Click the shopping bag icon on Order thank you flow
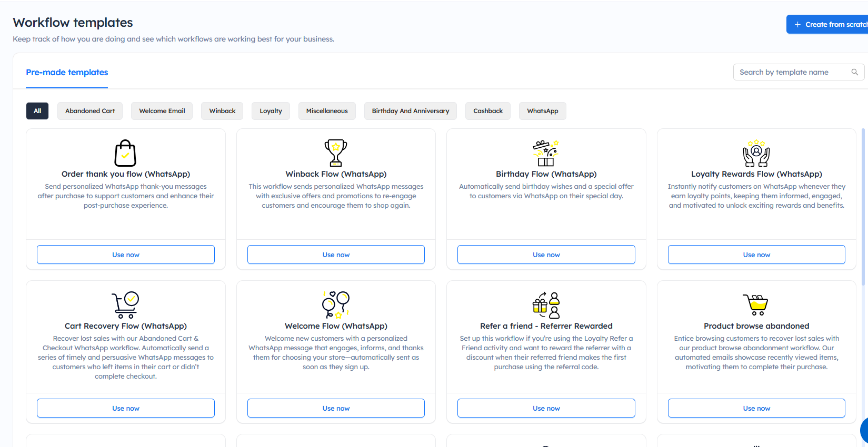Image resolution: width=868 pixels, height=447 pixels. 125,153
